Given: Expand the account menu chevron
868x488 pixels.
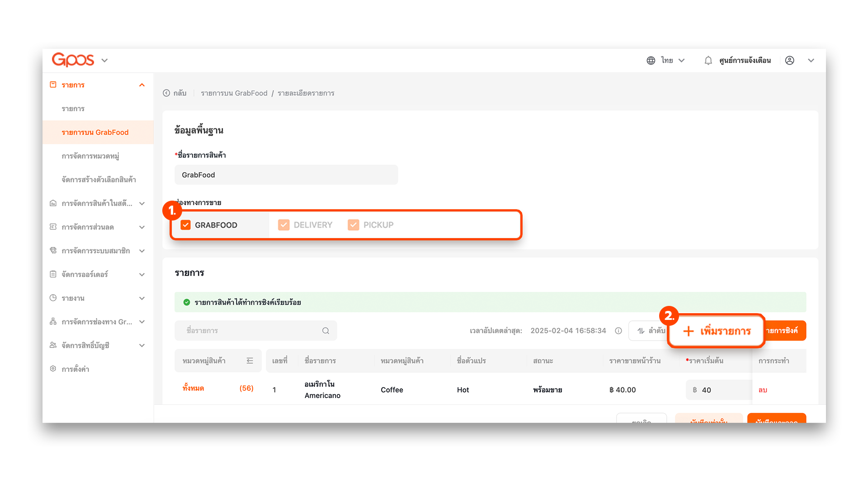Looking at the screenshot, I should click(x=811, y=61).
